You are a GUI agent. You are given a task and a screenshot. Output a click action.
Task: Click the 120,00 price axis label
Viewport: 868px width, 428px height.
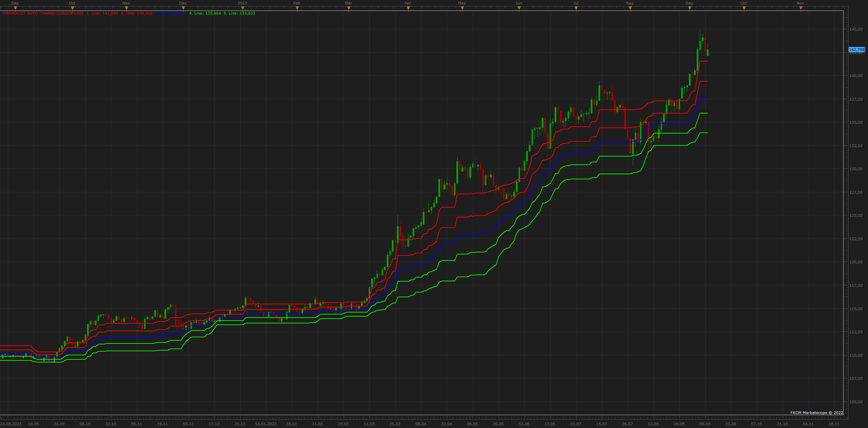click(x=856, y=262)
